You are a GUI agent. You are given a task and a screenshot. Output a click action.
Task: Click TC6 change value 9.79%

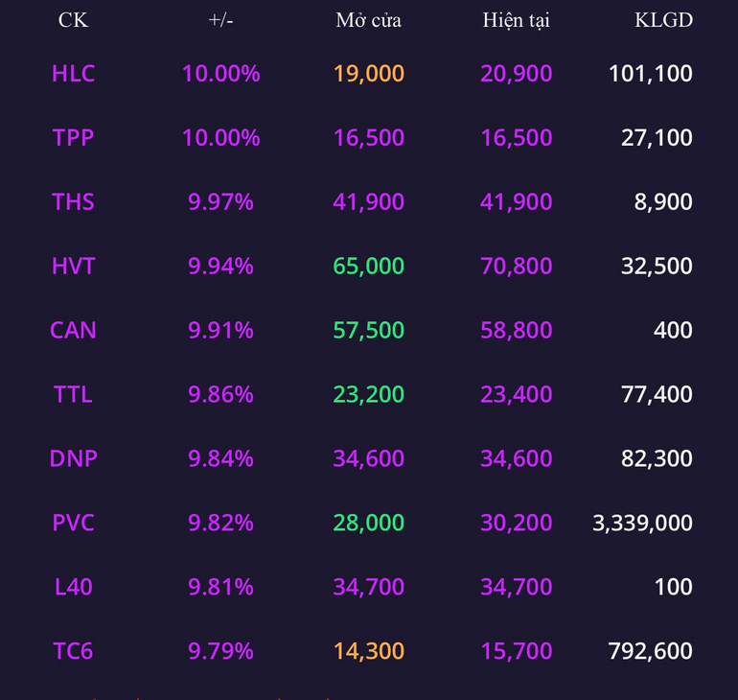(x=220, y=651)
